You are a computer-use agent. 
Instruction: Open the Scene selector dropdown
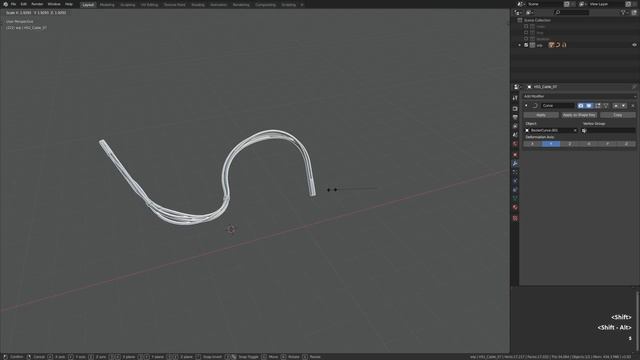click(521, 4)
